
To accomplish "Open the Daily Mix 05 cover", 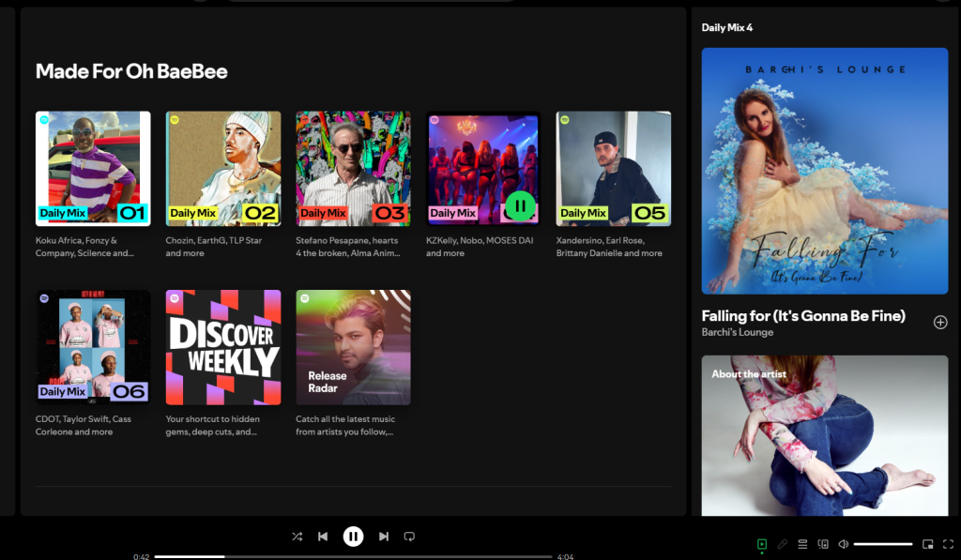I will [x=614, y=169].
